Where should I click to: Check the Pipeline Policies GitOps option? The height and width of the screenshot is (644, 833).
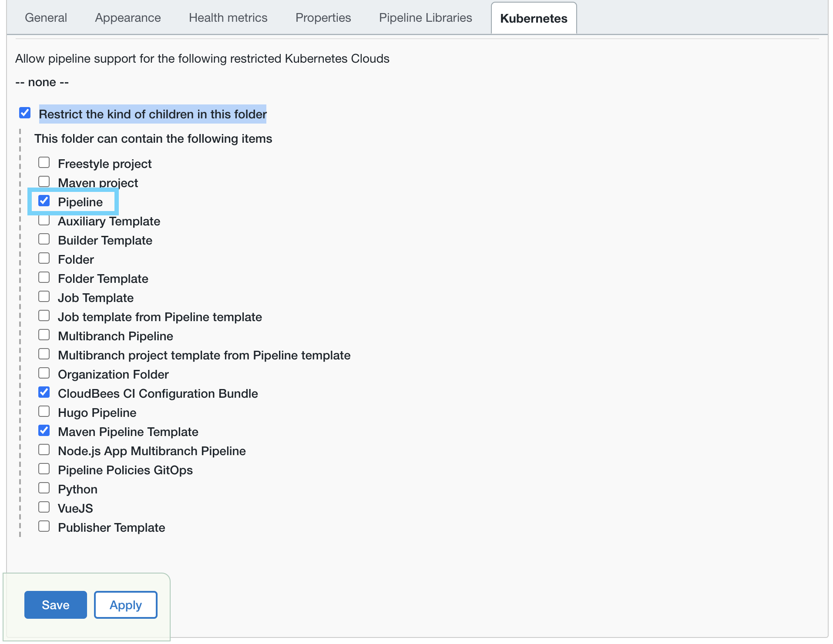tap(44, 469)
